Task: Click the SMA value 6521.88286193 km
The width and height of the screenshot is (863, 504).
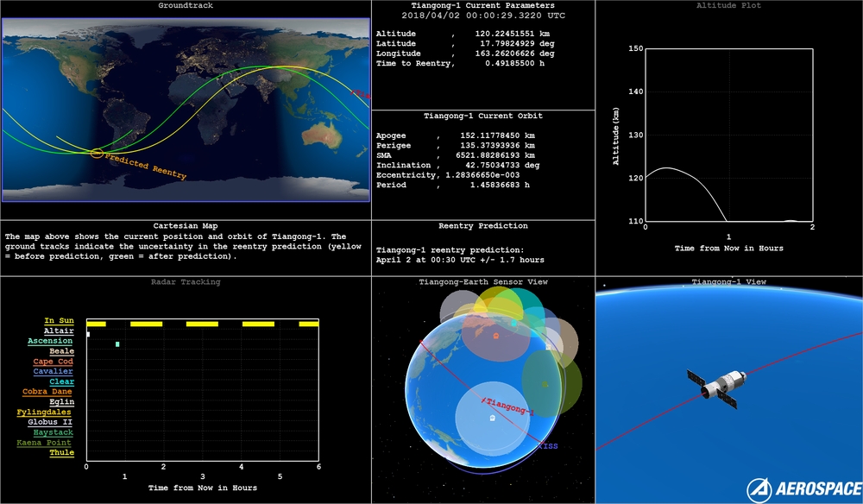Action: 494,155
